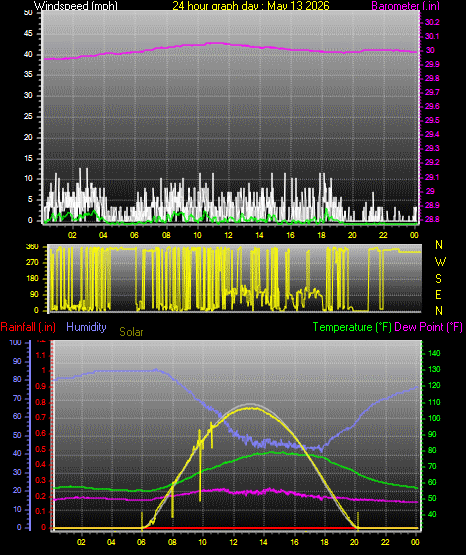Select the Barometer (.in) label
Image resolution: width=466 pixels, height=555 pixels.
click(x=405, y=6)
